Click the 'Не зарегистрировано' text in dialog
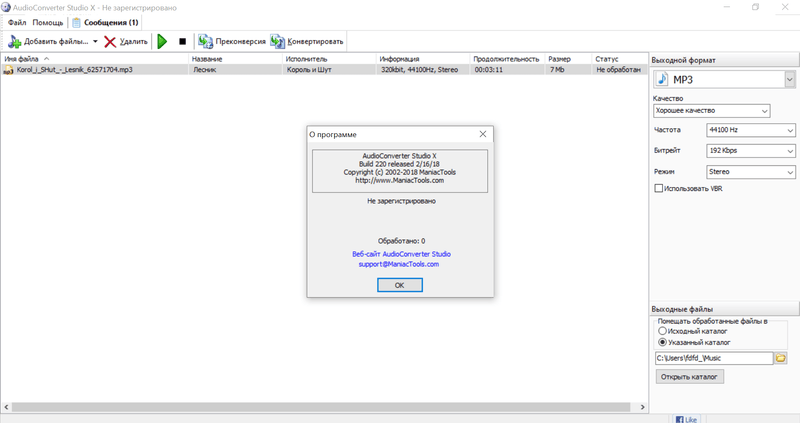 (401, 201)
